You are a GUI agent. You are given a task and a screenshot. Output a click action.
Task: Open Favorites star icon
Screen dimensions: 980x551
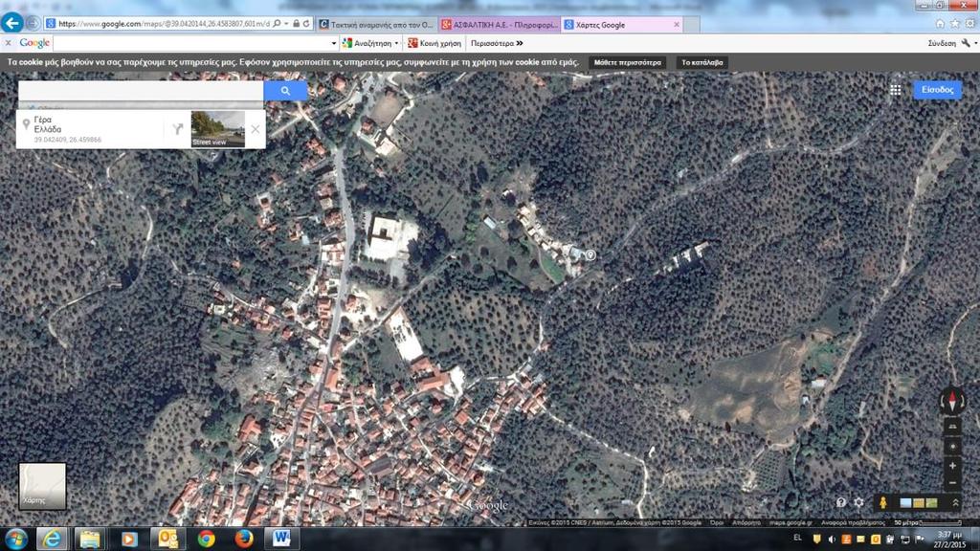click(x=955, y=24)
